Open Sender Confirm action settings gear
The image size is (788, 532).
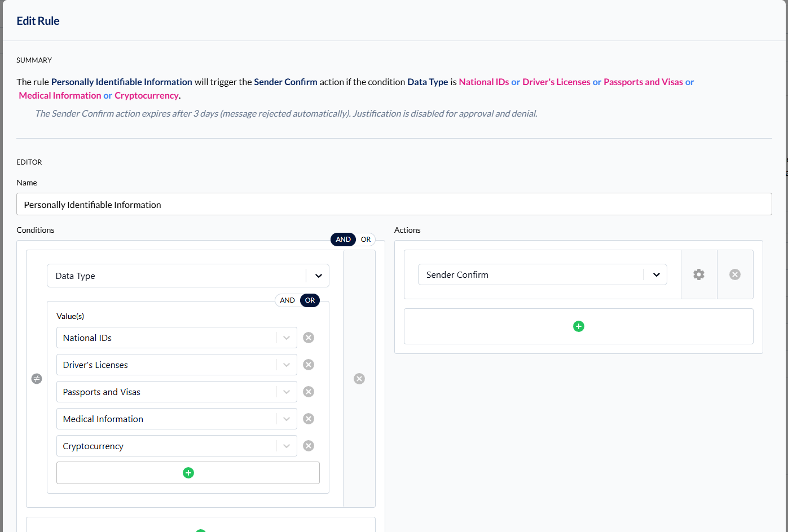(x=699, y=274)
